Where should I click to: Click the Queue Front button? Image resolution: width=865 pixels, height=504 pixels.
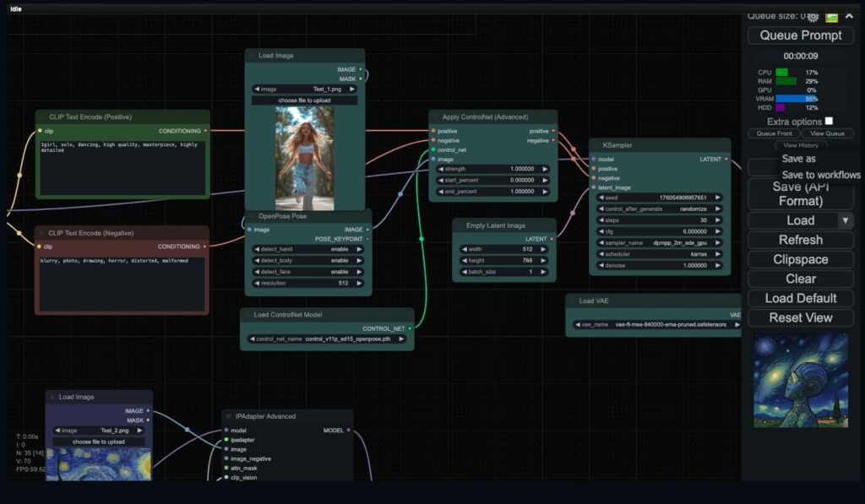pyautogui.click(x=774, y=133)
